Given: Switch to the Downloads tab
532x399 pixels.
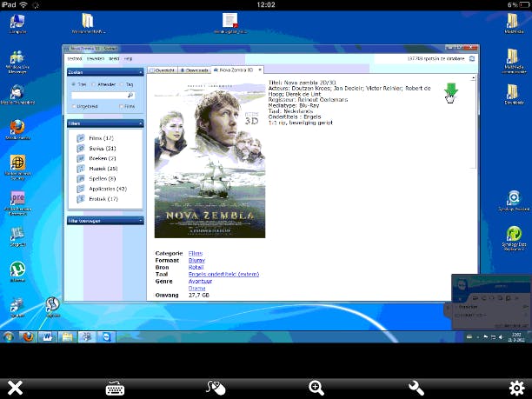Looking at the screenshot, I should [x=194, y=70].
